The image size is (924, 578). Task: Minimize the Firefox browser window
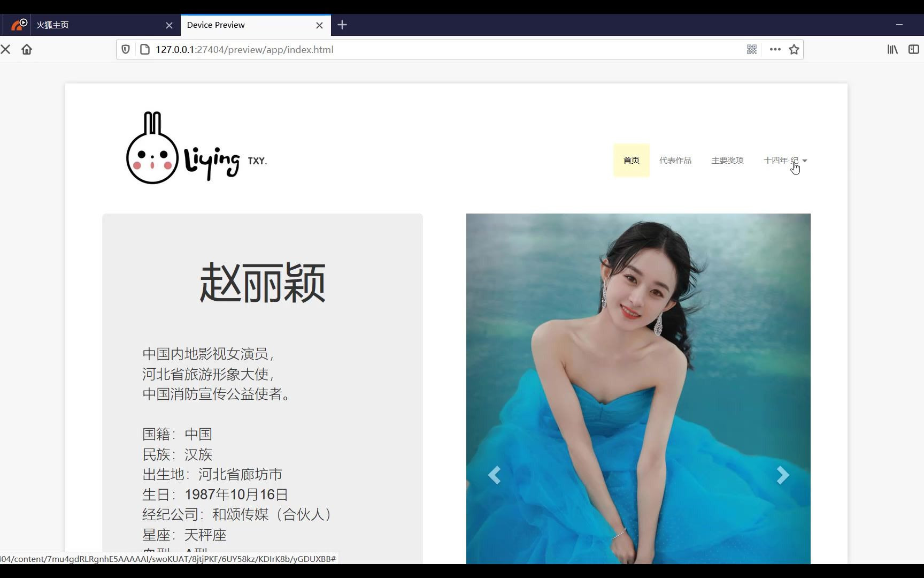(899, 25)
